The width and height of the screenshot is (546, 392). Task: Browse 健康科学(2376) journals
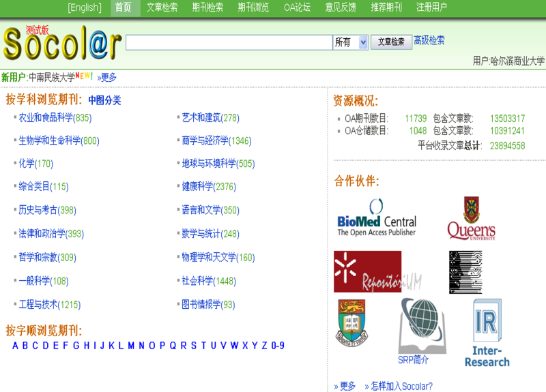[x=209, y=186]
